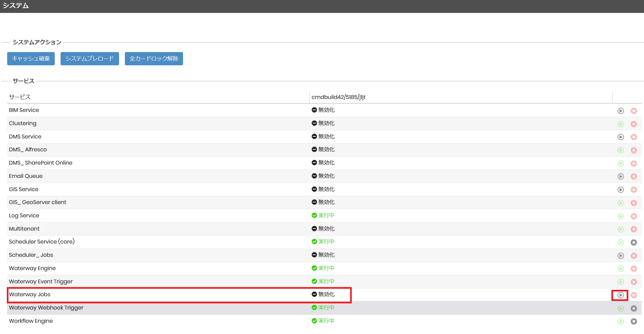Select the Workflow Engine row label
This screenshot has height=334, width=644.
pos(31,321)
